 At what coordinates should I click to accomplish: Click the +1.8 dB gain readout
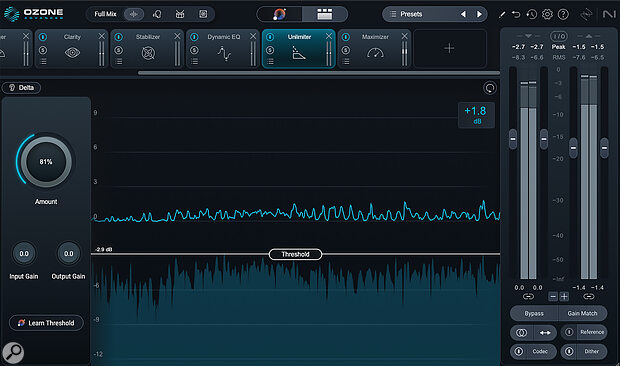point(476,115)
